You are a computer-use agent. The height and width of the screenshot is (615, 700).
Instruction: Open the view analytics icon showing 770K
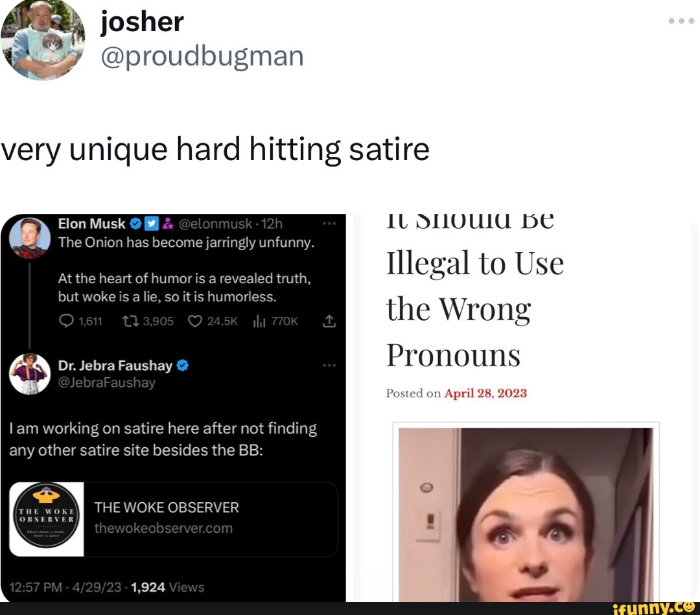click(259, 321)
